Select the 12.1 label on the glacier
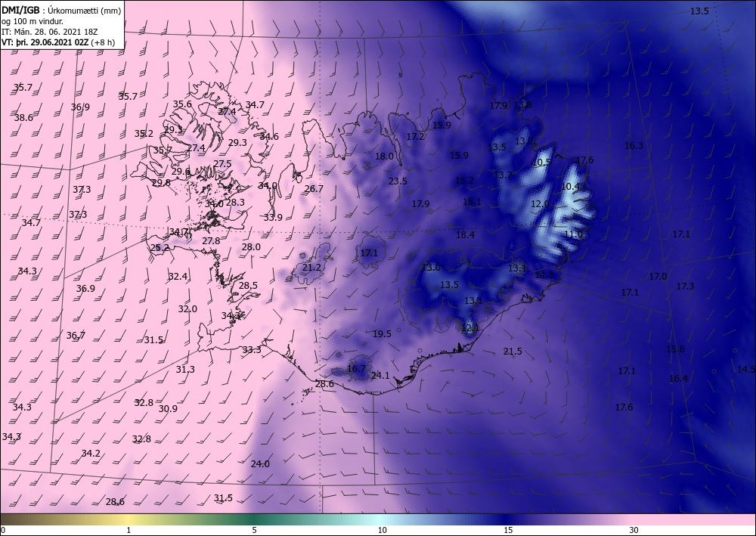756x536 pixels. [x=470, y=328]
